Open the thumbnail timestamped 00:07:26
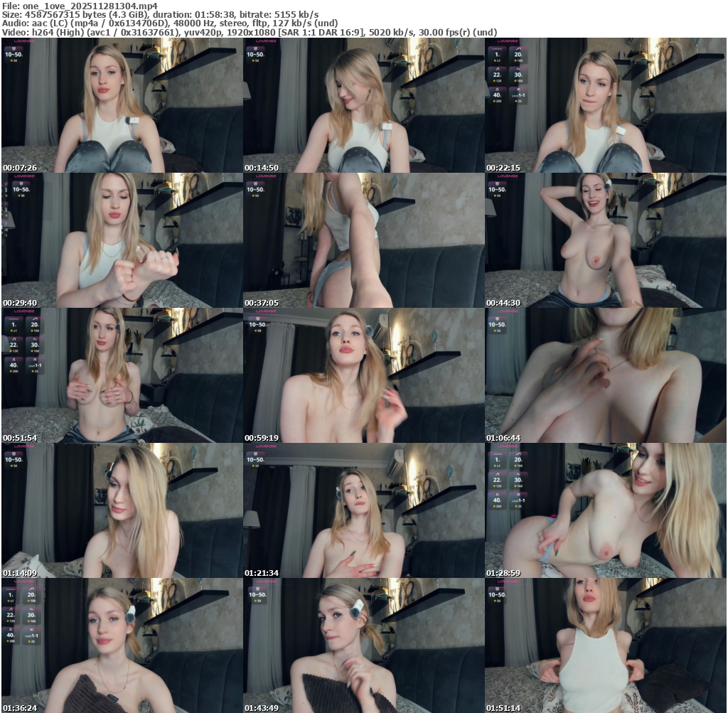Viewport: 728px width, 713px height. click(x=122, y=105)
